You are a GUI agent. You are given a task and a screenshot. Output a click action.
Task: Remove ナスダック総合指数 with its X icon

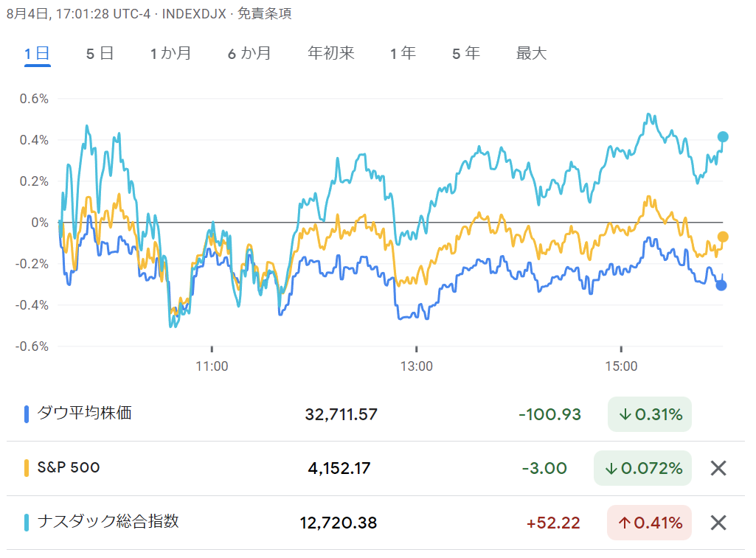718,523
